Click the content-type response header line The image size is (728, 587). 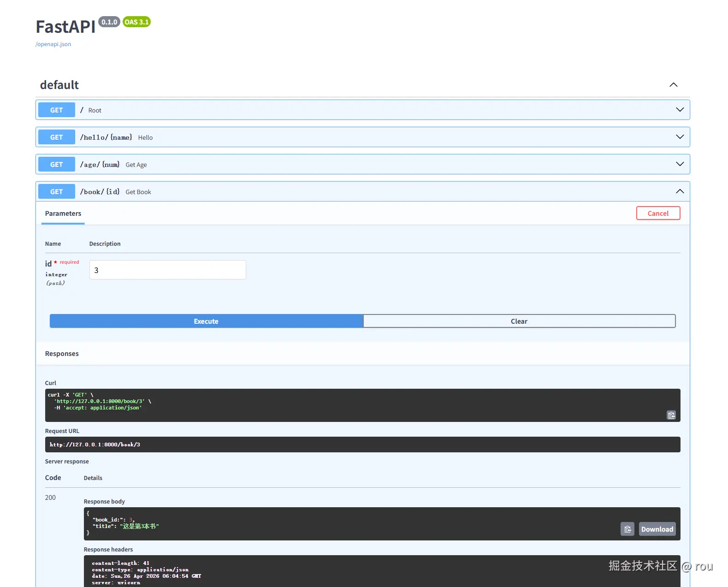[x=140, y=569]
